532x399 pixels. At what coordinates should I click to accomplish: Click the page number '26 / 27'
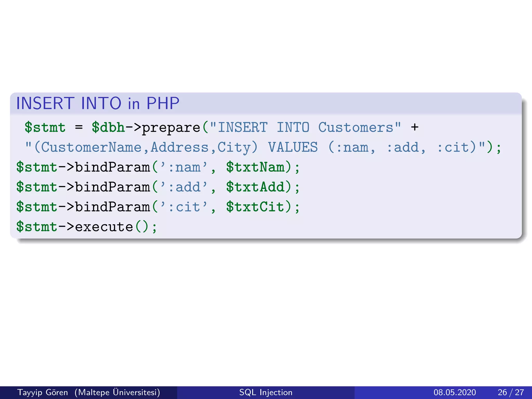[511, 392]
